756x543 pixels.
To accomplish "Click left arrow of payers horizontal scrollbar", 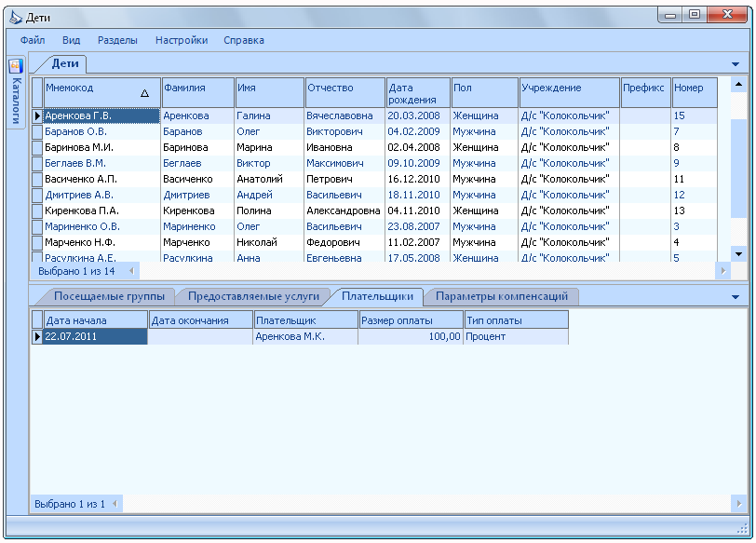I will [x=115, y=504].
